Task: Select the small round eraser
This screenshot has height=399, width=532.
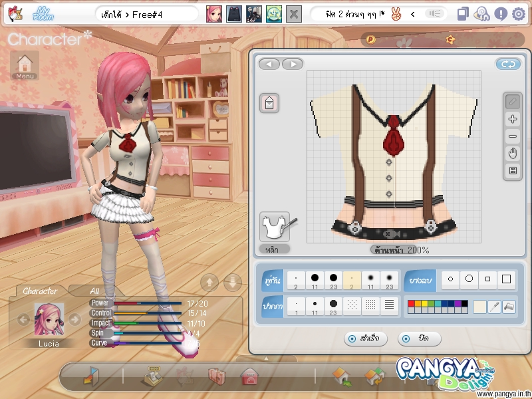Action: pyautogui.click(x=451, y=279)
